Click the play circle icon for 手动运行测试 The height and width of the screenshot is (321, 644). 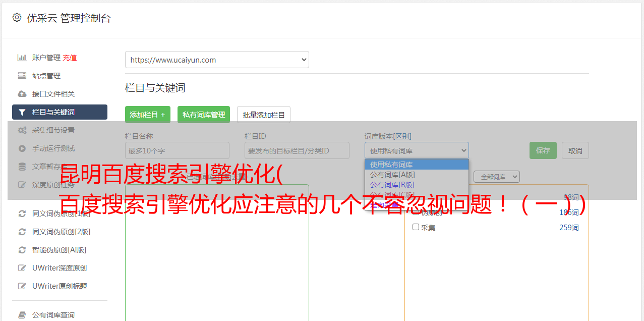22,148
